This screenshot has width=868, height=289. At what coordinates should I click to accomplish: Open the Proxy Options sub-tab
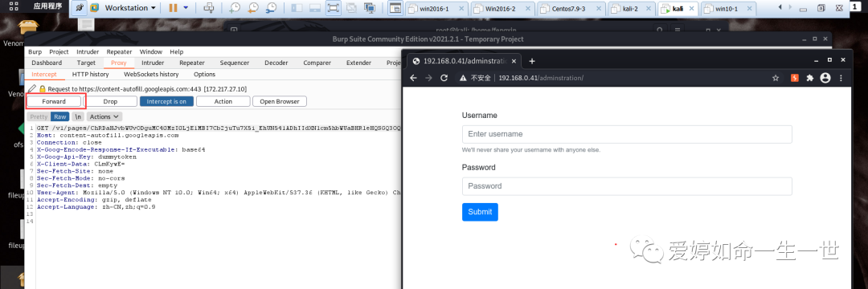[205, 74]
